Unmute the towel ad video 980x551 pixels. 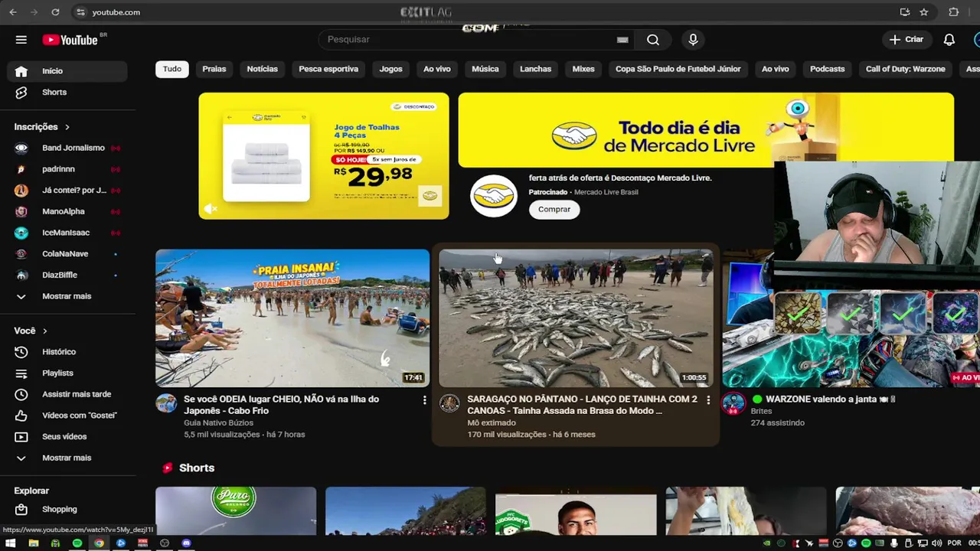[x=211, y=209]
